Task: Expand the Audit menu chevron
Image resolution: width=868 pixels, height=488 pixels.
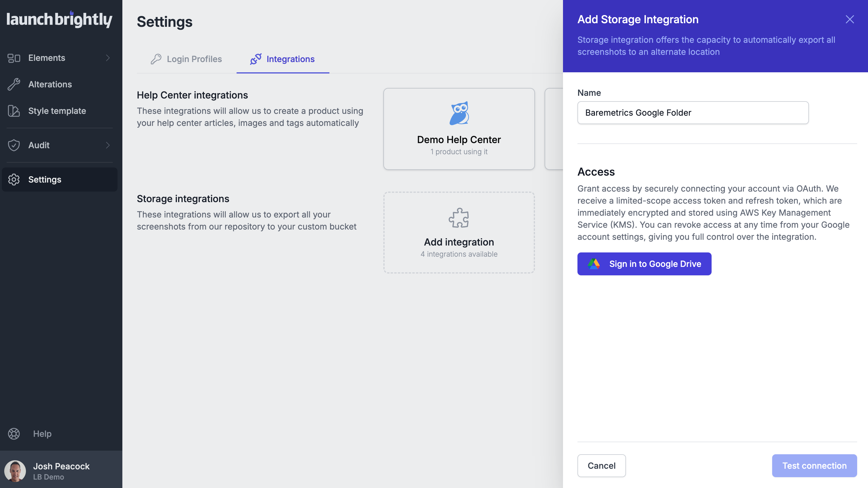Action: pos(108,145)
